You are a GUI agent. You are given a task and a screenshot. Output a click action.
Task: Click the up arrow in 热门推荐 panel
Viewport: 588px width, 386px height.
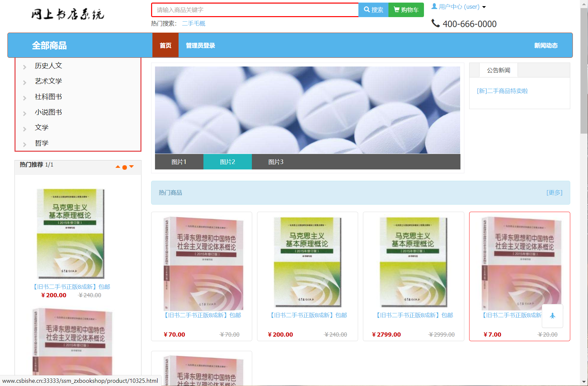[118, 167]
